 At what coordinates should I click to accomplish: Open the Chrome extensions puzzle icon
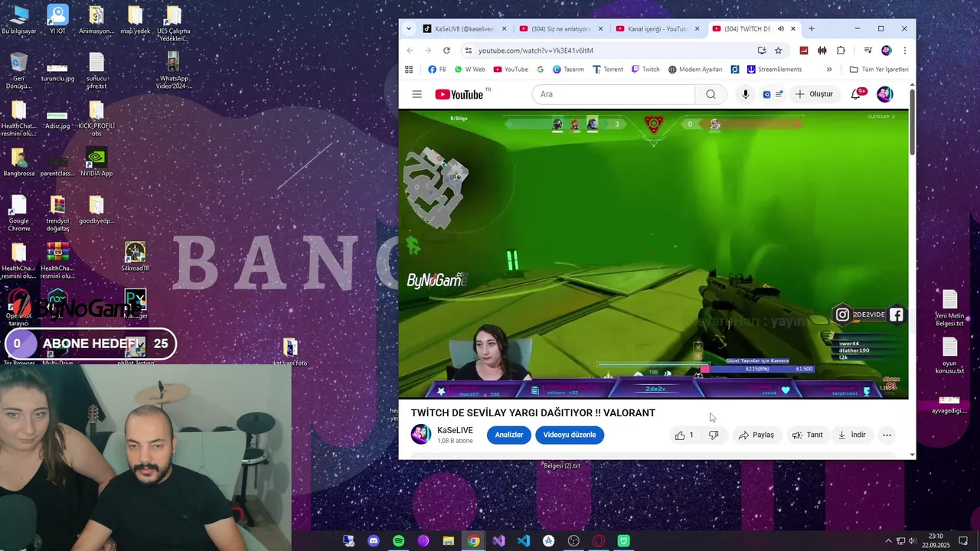click(x=841, y=51)
